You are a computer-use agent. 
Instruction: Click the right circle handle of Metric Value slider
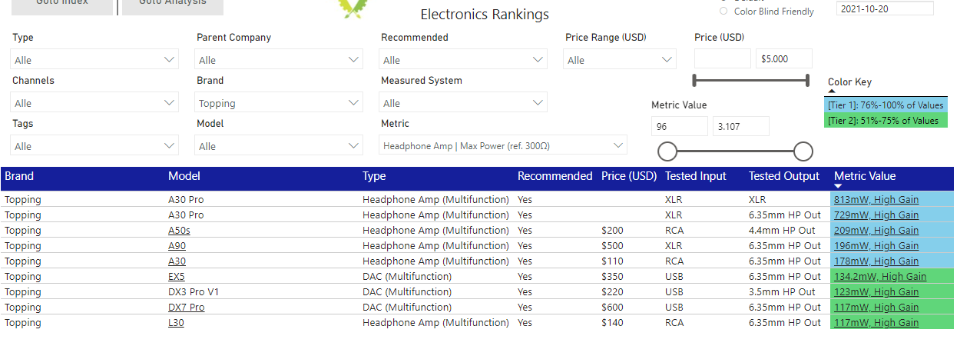point(803,151)
